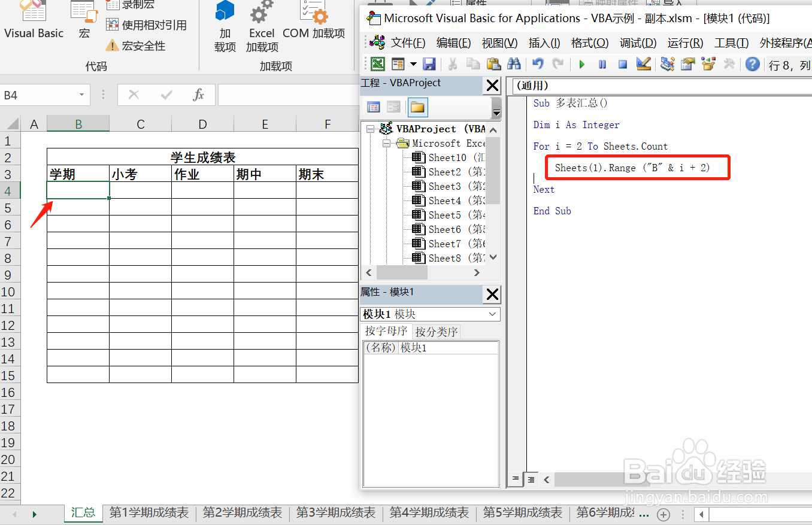812x525 pixels.
Task: Toggle Folders icon in project panel
Action: [417, 107]
